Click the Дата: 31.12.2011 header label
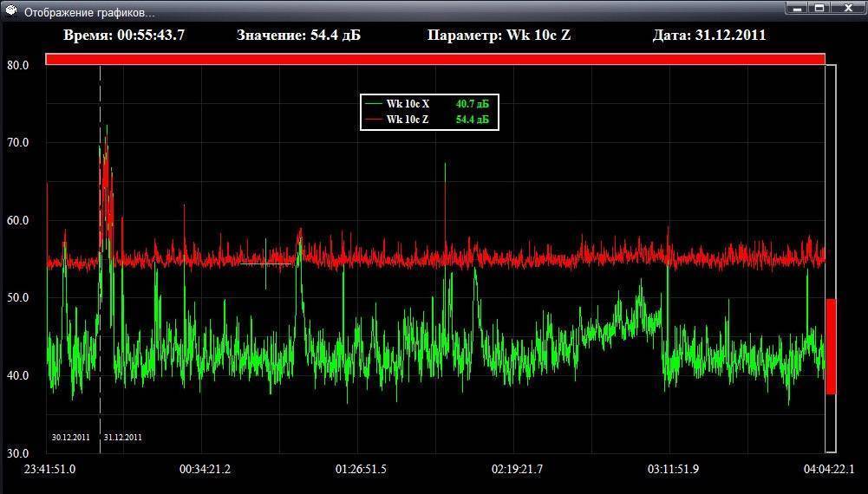 pos(708,36)
